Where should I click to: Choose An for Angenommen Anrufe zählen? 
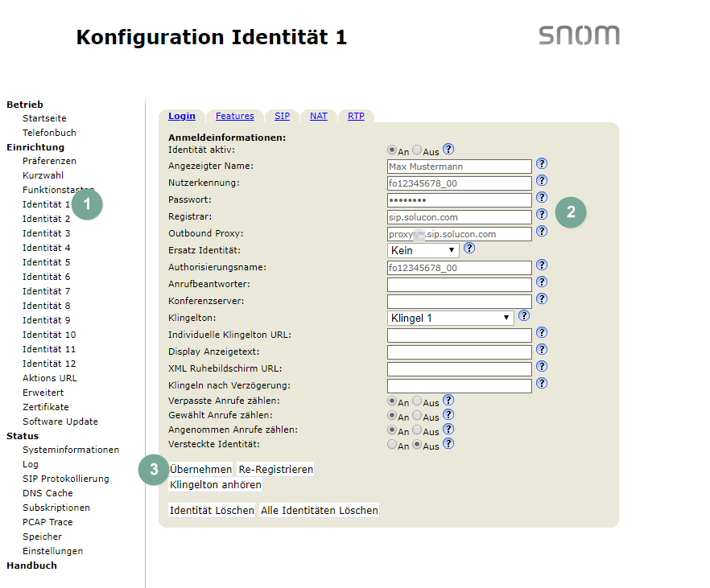(392, 430)
